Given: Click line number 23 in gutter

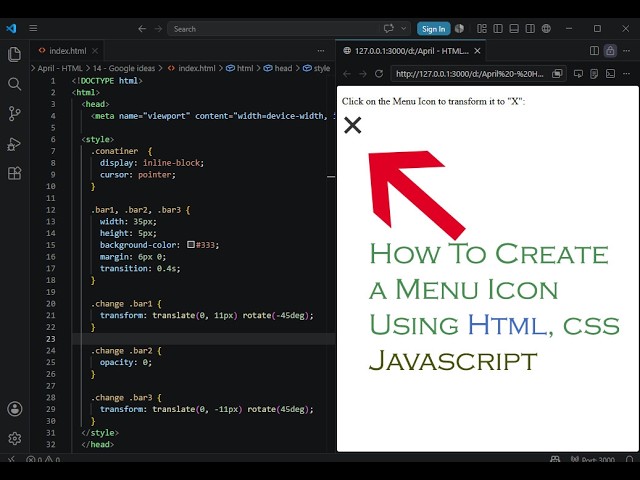Looking at the screenshot, I should click(x=51, y=339).
